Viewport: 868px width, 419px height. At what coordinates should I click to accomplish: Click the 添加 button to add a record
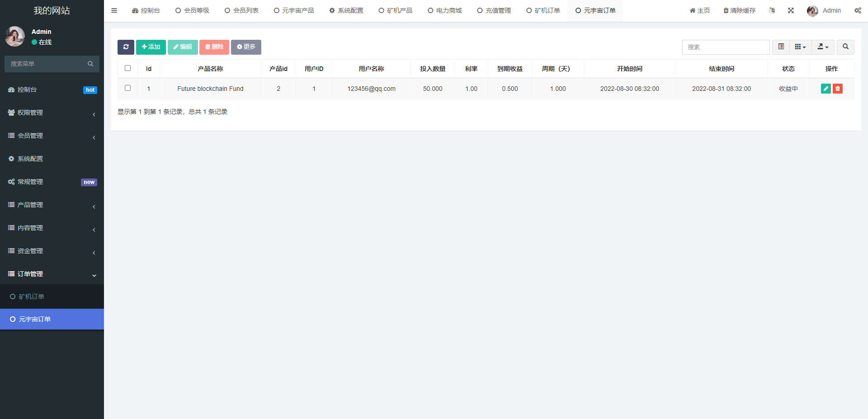coord(151,47)
